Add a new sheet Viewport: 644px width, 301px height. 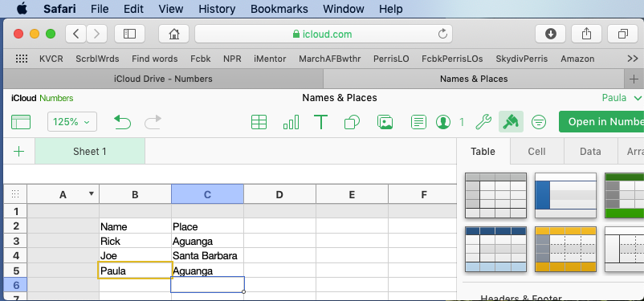19,152
